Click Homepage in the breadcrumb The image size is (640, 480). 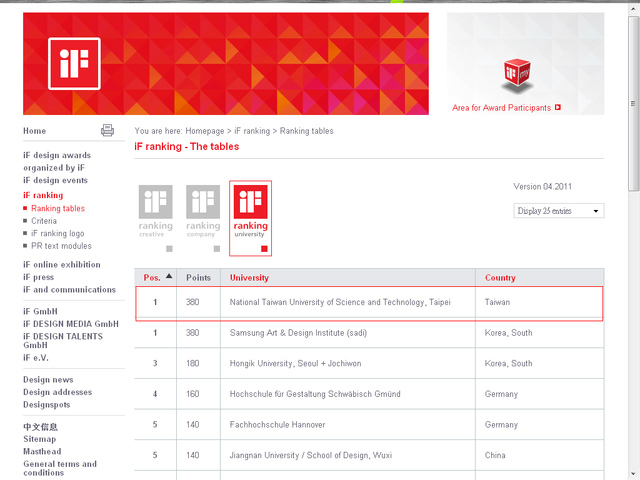click(204, 131)
